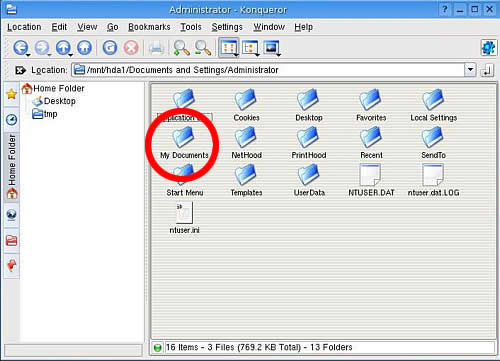
Task: Go up one directory level
Action: click(63, 47)
